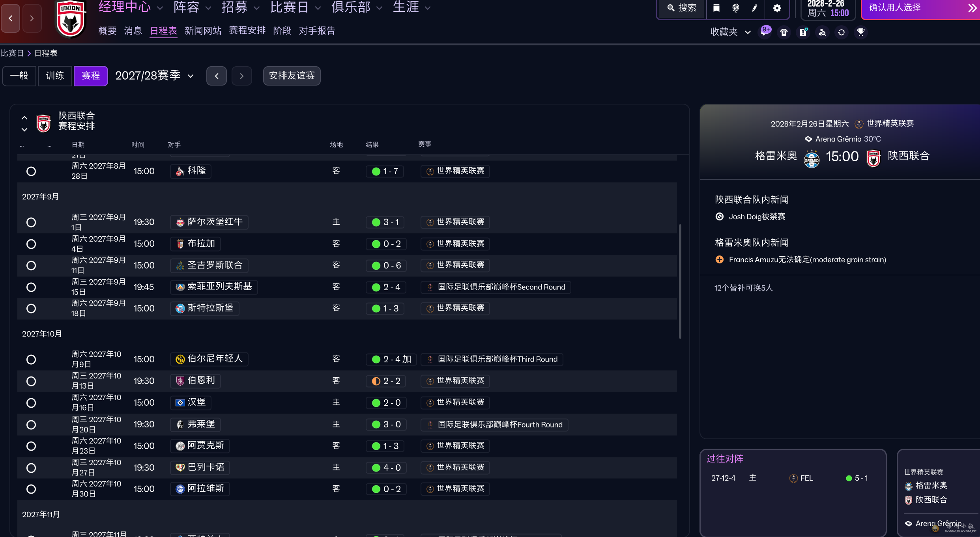Image resolution: width=980 pixels, height=537 pixels.
Task: Open the 2027/28赛季 season selector
Action: (155, 76)
